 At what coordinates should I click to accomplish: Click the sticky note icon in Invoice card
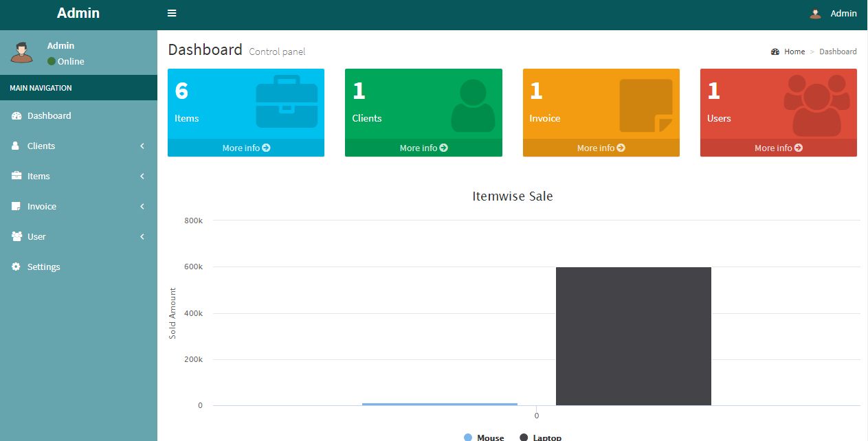[645, 105]
